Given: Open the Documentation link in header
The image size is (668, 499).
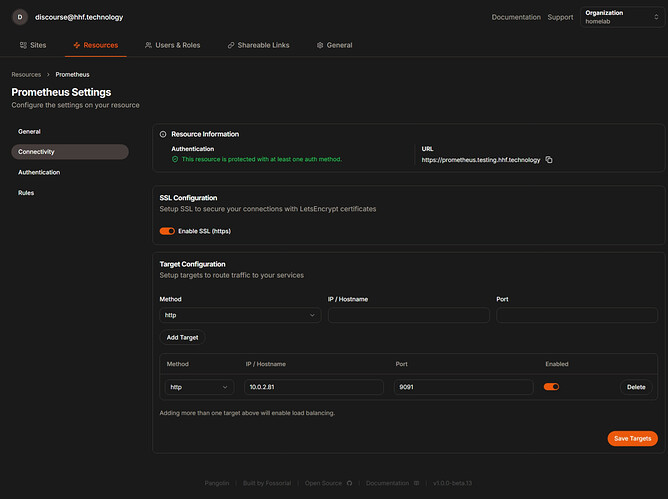Looking at the screenshot, I should click(516, 17).
